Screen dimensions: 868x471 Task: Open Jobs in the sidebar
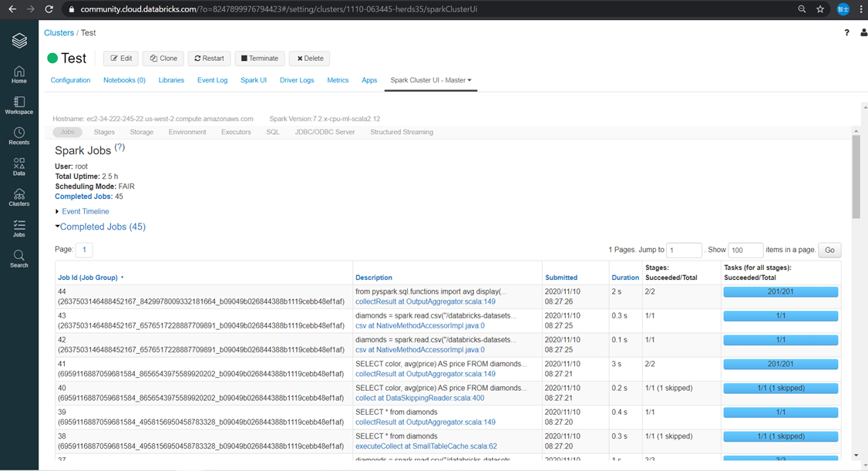[19, 229]
